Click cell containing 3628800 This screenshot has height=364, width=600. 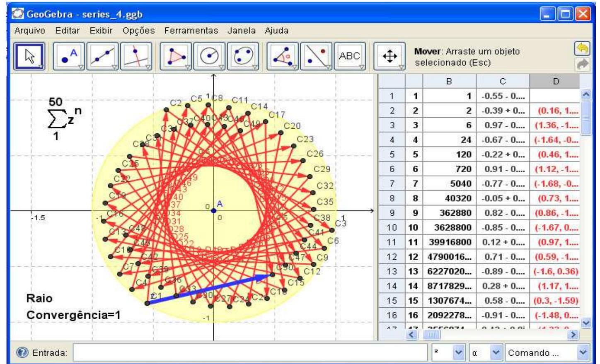pyautogui.click(x=449, y=228)
